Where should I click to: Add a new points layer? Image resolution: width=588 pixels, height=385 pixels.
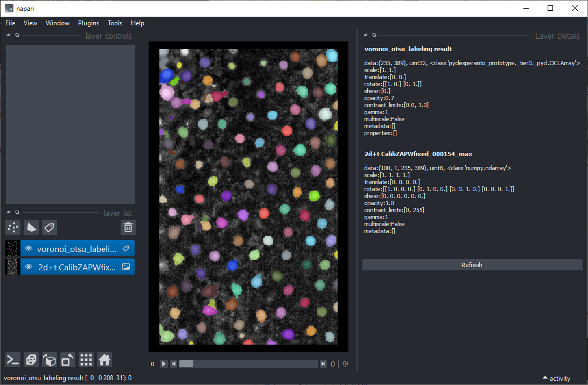coord(13,227)
